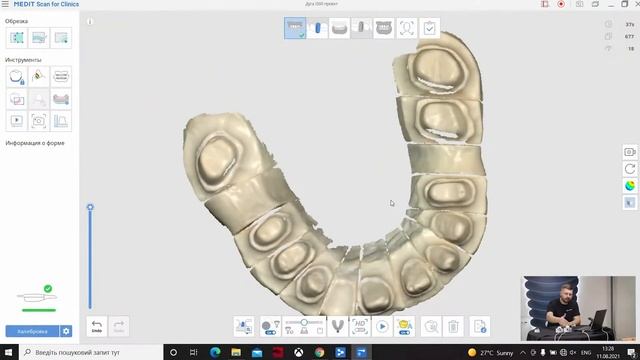Open File Explorer from the taskbar

(236, 352)
